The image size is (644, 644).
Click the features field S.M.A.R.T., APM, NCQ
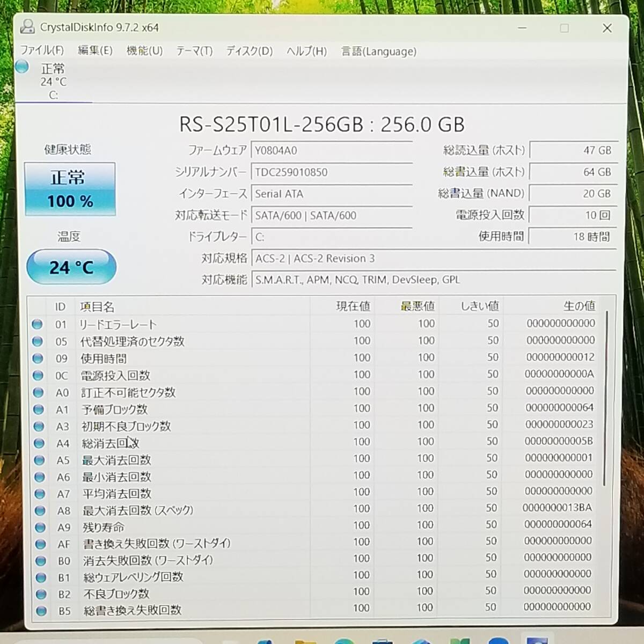tap(434, 280)
